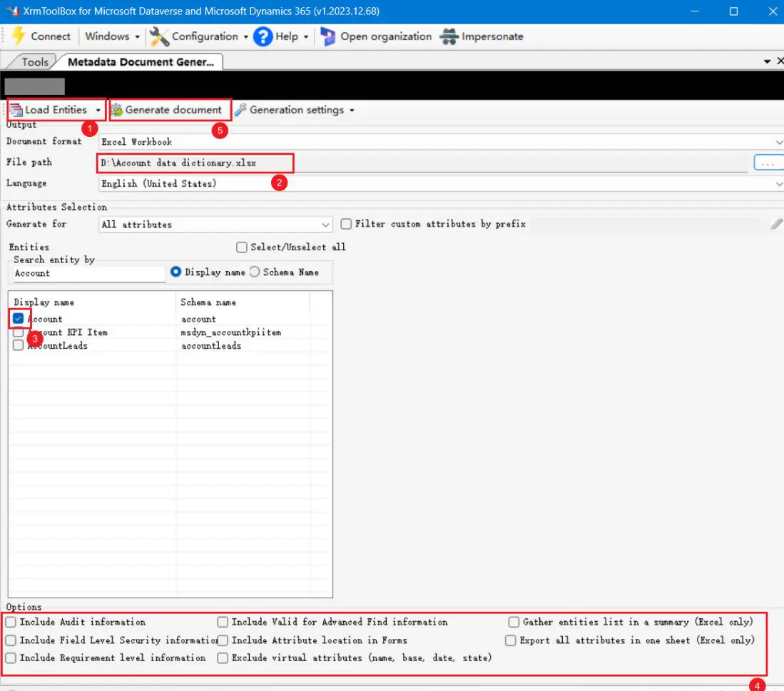Image resolution: width=784 pixels, height=691 pixels.
Task: Click the Open organization icon
Action: pyautogui.click(x=328, y=36)
